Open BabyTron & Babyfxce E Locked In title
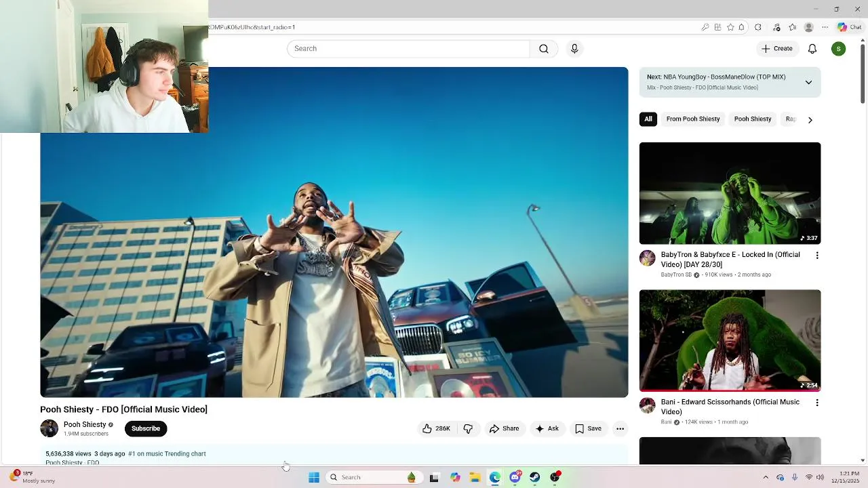The image size is (868, 488). [730, 260]
